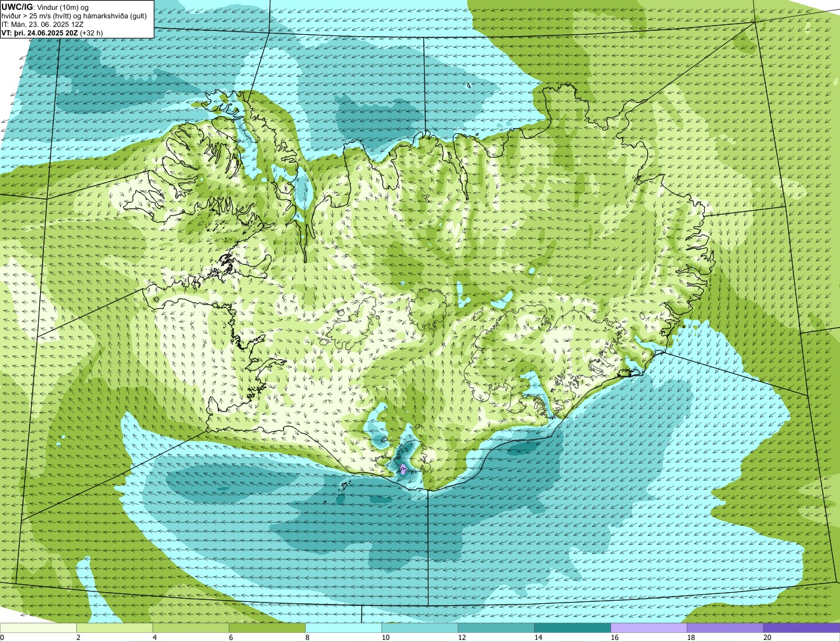This screenshot has height=642, width=840.
Task: Click the '16' label on the color scale
Action: click(x=615, y=637)
